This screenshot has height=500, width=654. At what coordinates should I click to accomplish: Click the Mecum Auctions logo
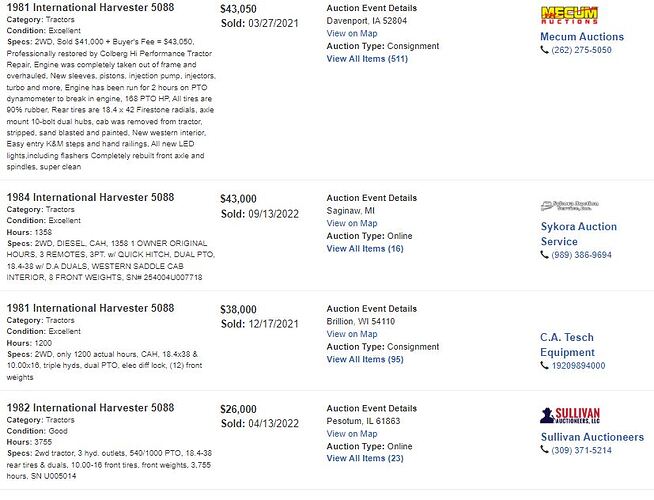tap(569, 15)
